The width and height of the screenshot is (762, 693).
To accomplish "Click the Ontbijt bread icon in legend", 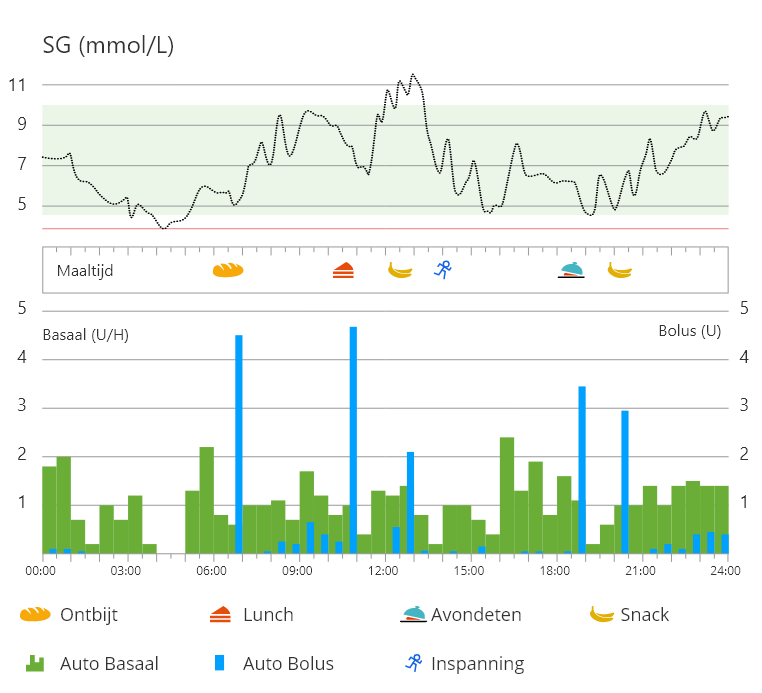I will coord(35,614).
